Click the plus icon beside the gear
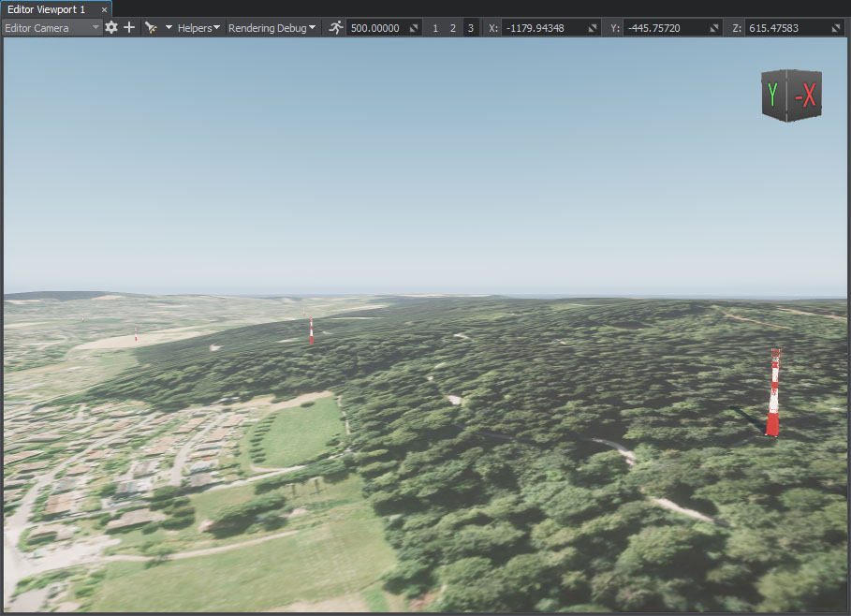Image resolution: width=851 pixels, height=616 pixels. pos(129,28)
